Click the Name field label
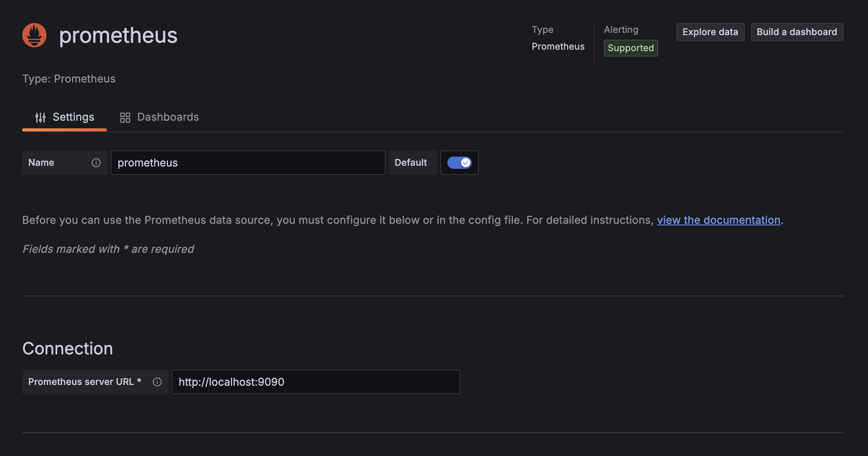Viewport: 868px width, 456px height. [x=41, y=163]
